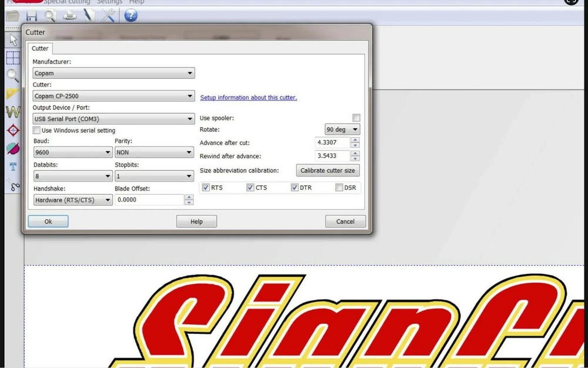Viewport: 588px width, 368px height.
Task: Click the Rewind after advance value field
Action: pyautogui.click(x=332, y=156)
